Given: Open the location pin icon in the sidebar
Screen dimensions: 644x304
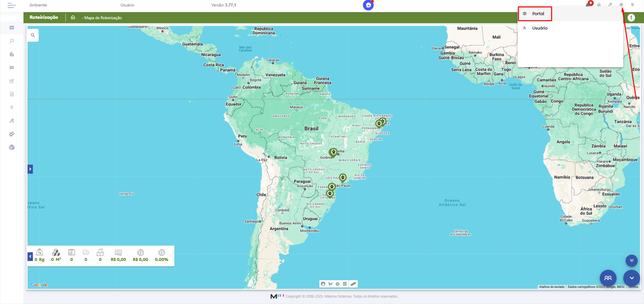Looking at the screenshot, I should (x=12, y=107).
